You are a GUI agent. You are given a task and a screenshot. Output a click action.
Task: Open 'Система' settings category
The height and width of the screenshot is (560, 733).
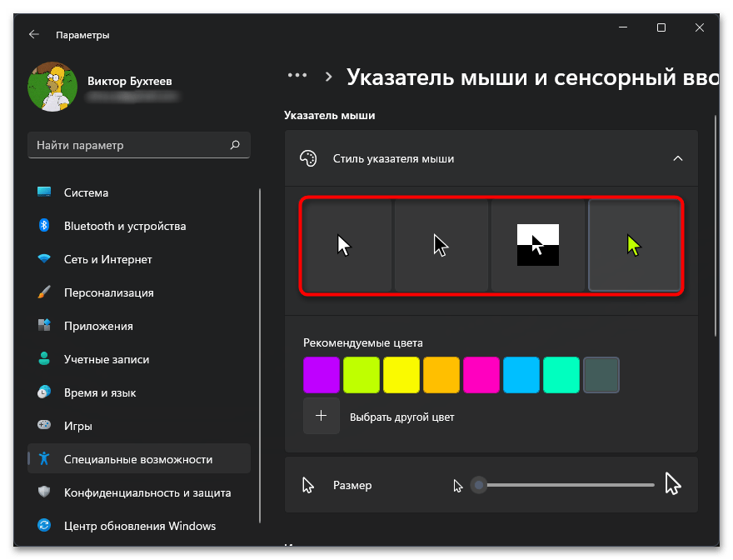[x=87, y=192]
